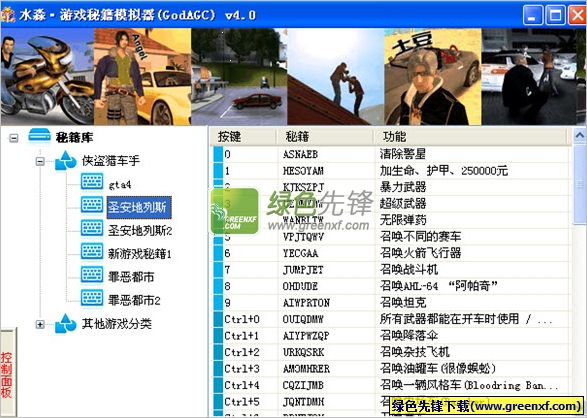Select the gta4 cheat list
Image resolution: width=587 pixels, height=418 pixels.
pos(120,184)
